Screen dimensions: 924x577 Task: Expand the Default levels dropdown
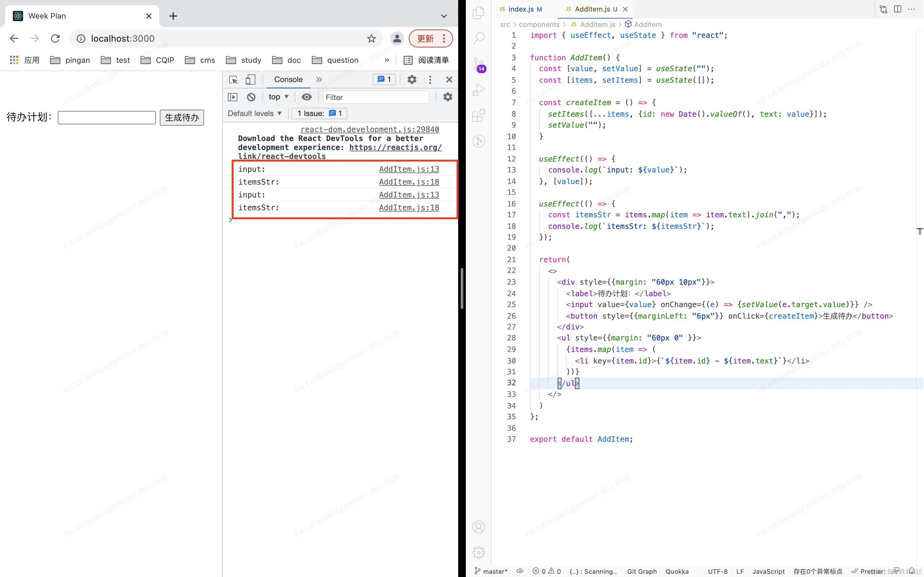point(254,113)
